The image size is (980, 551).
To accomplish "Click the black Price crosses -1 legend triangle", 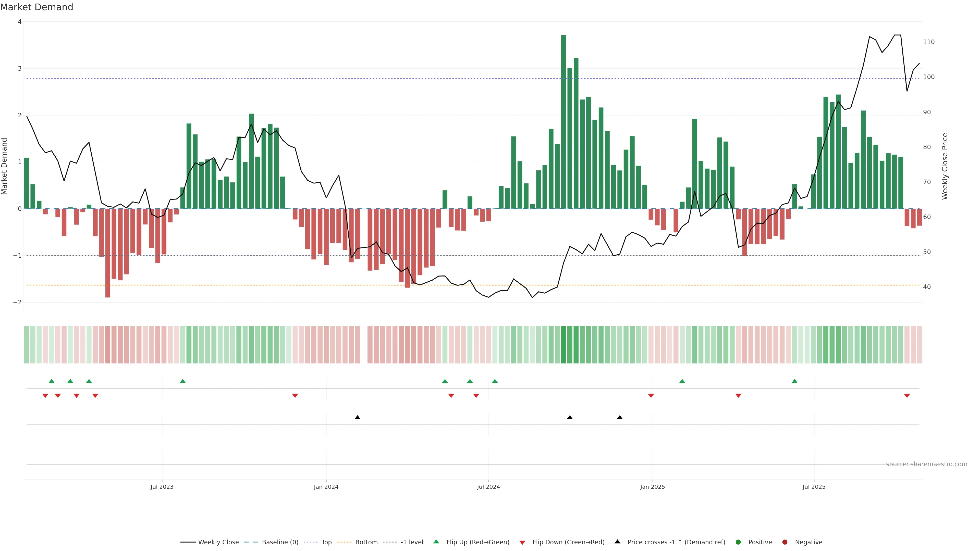I will pos(617,542).
